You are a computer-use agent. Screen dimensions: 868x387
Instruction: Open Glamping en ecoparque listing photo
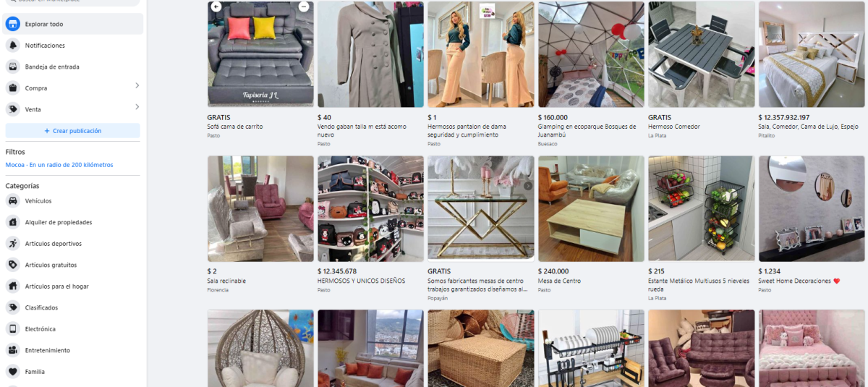[591, 54]
